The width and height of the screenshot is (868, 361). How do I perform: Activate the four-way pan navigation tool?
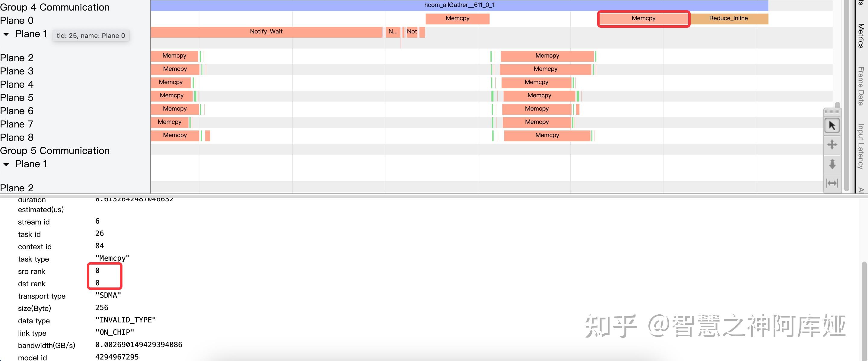(832, 144)
